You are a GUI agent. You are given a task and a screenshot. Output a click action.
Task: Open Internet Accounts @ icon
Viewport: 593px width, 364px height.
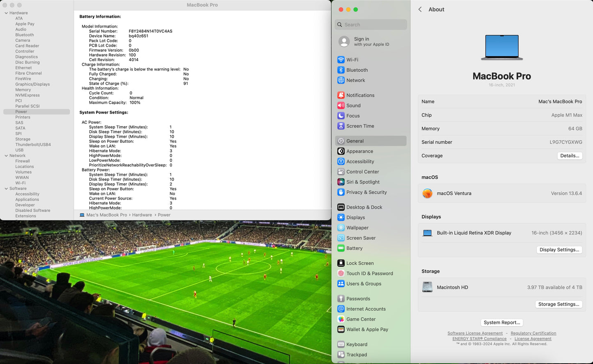341,309
